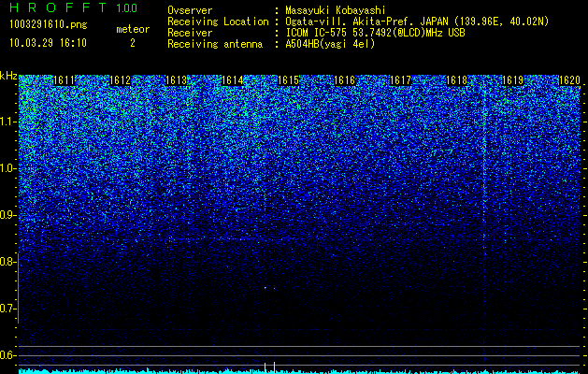The image size is (588, 374).
Task: Click the 1611 time axis label
Action: coord(65,80)
